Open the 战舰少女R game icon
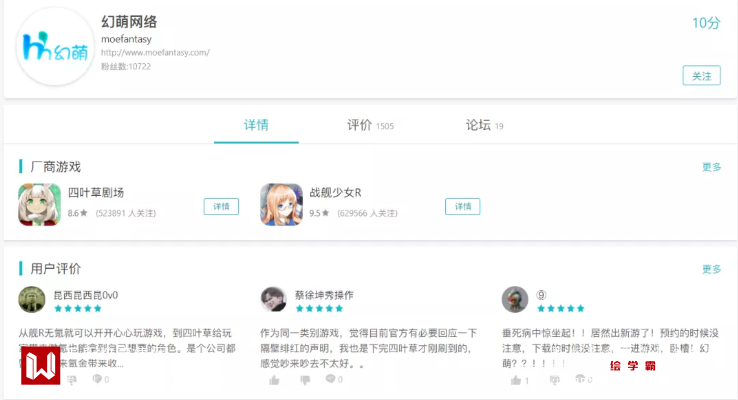This screenshot has width=738, height=400. pos(281,205)
